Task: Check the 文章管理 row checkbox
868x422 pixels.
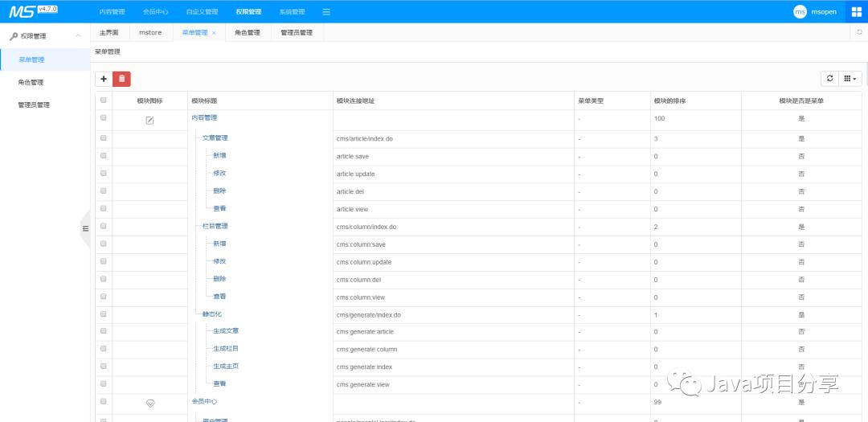Action: [104, 138]
